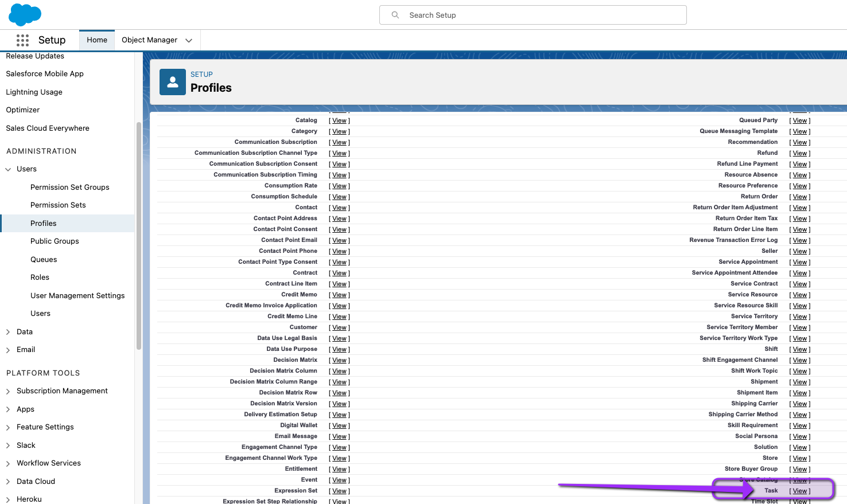Click View link for Service Contract
The height and width of the screenshot is (504, 847).
click(800, 284)
